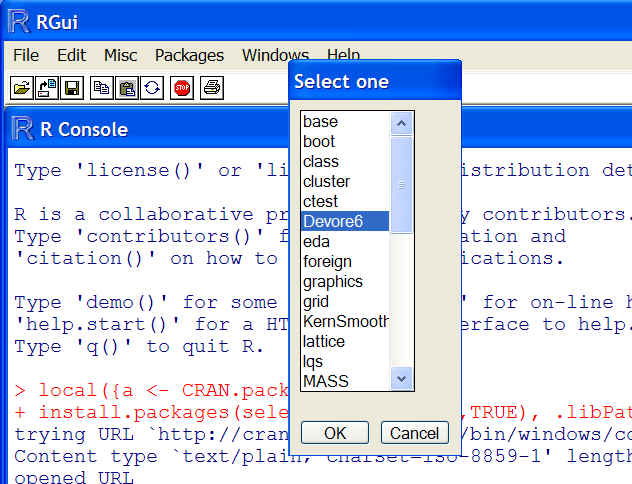Open the Windows menu
This screenshot has height=484, width=632.
coord(275,55)
